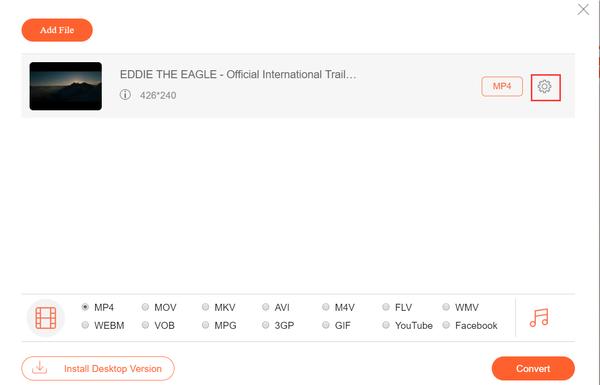Open the settings gear for the video
This screenshot has height=385, width=600.
tap(545, 87)
